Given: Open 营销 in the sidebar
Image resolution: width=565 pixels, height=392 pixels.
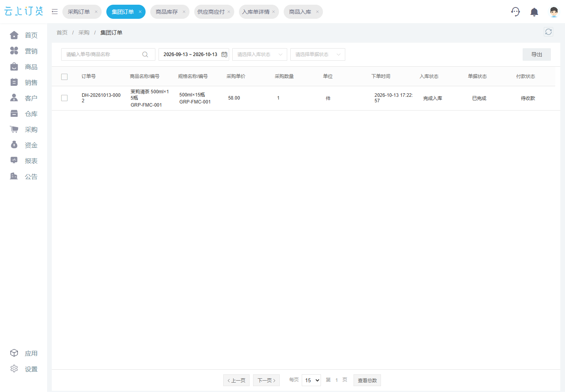Looking at the screenshot, I should (x=24, y=51).
